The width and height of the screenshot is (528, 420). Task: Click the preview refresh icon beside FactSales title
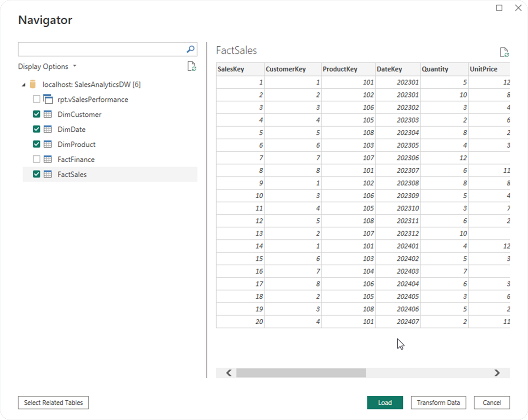pyautogui.click(x=503, y=52)
